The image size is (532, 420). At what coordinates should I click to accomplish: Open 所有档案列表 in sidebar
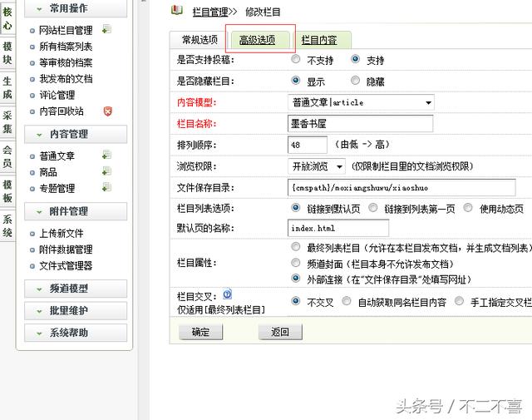click(x=66, y=47)
